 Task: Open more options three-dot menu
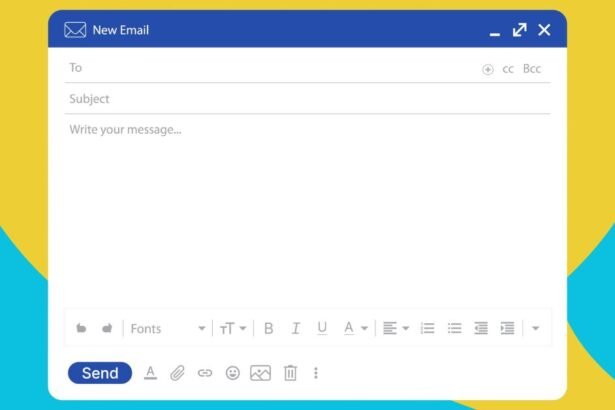316,373
